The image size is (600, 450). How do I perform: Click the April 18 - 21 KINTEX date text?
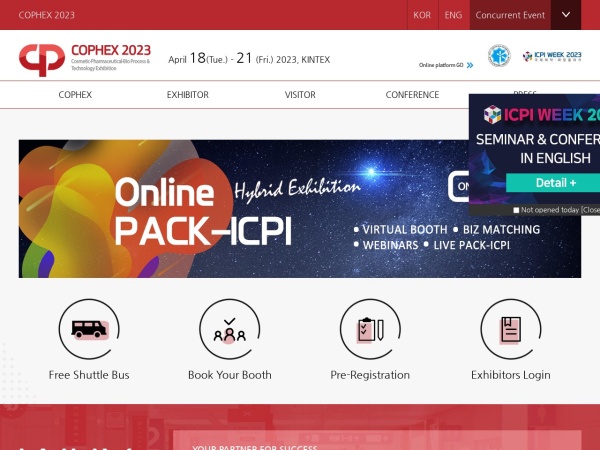tap(249, 59)
